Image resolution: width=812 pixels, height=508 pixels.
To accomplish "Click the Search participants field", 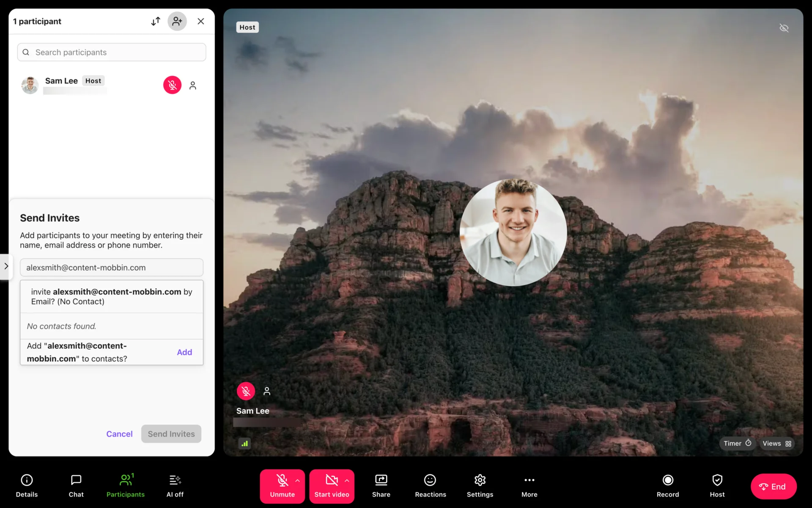I will (x=112, y=52).
